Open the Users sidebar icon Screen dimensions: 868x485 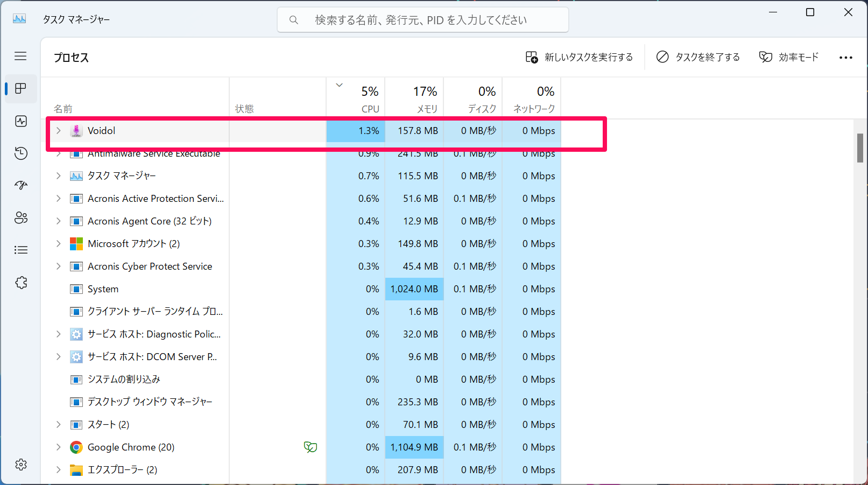click(21, 217)
